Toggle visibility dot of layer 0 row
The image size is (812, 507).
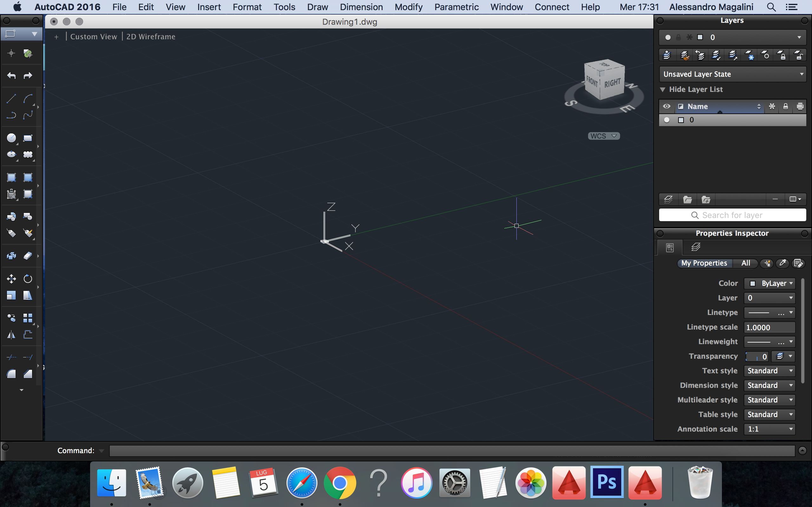[667, 120]
